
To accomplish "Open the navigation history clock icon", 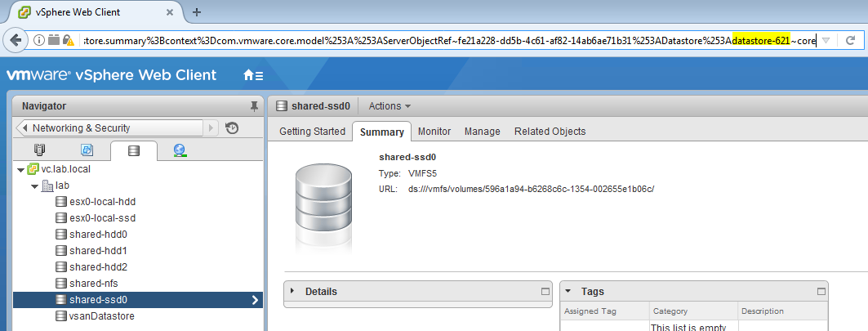I will coord(232,127).
